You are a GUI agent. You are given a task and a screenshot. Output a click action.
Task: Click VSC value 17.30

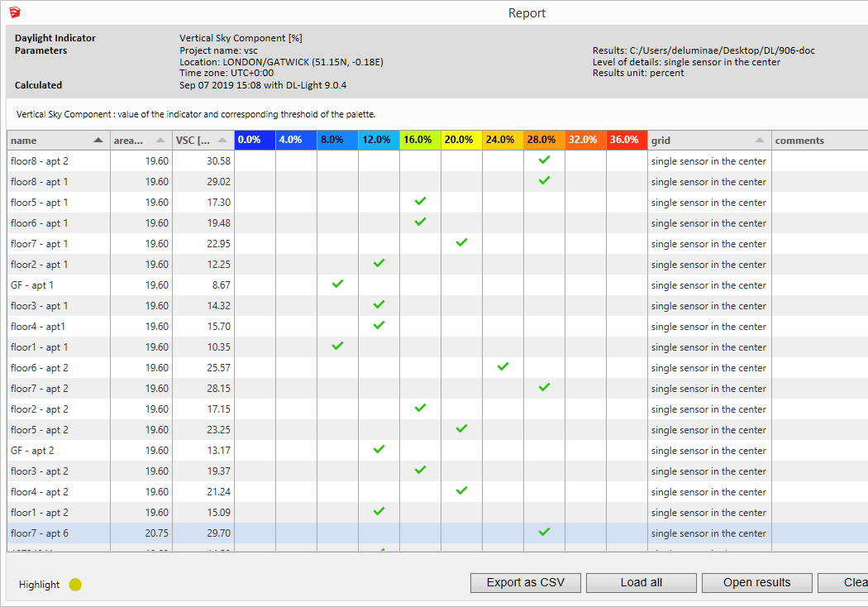219,202
